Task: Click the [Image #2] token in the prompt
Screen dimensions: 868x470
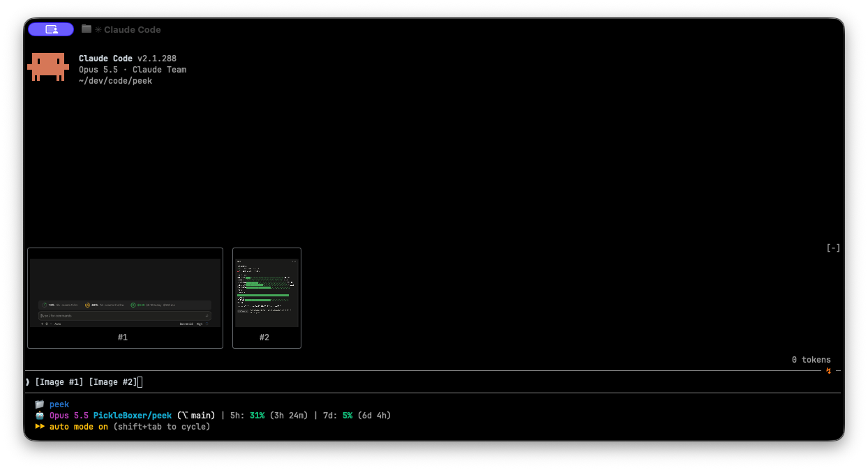Action: (x=113, y=382)
